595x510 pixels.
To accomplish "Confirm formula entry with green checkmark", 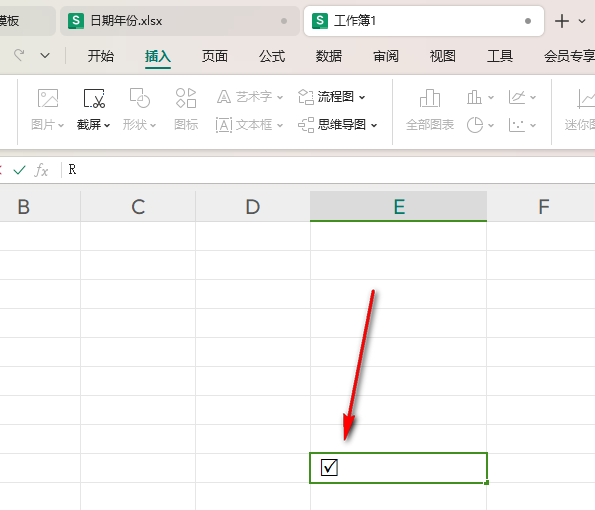I will coord(19,170).
